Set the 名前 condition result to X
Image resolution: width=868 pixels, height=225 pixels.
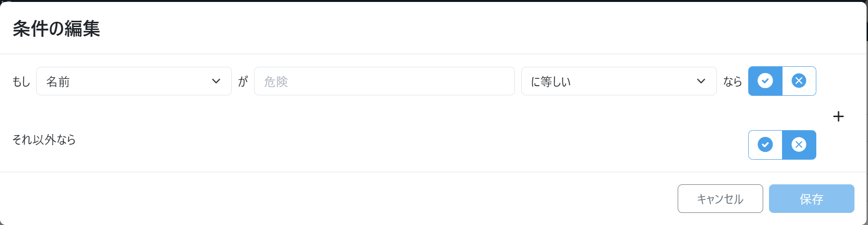[x=799, y=81]
